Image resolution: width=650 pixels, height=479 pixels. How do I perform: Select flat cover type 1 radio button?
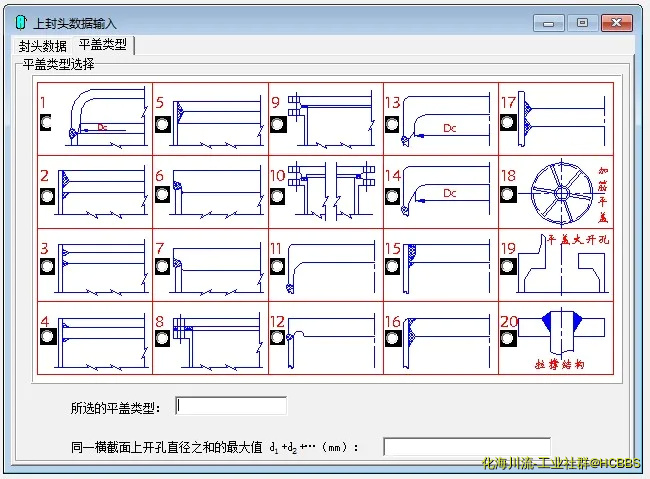click(x=46, y=123)
